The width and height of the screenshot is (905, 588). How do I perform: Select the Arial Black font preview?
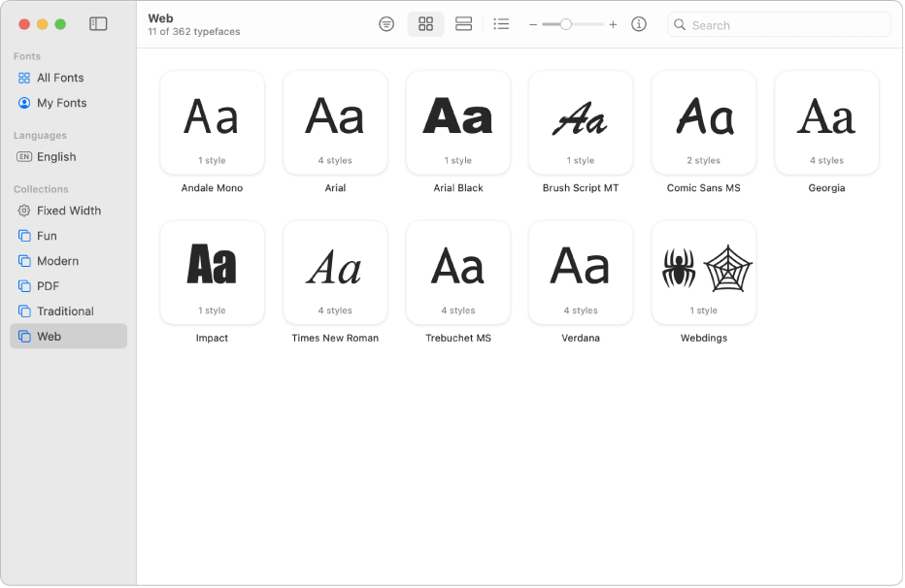point(458,123)
